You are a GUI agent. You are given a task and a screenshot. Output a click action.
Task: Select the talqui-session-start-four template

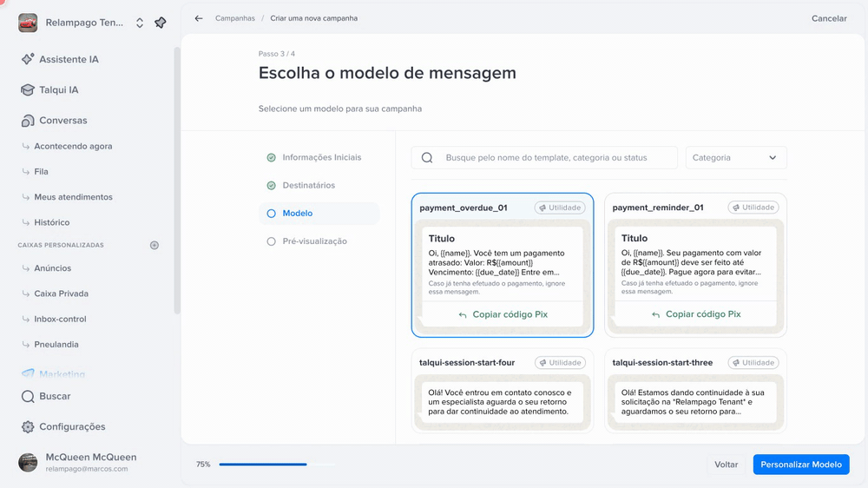(502, 391)
